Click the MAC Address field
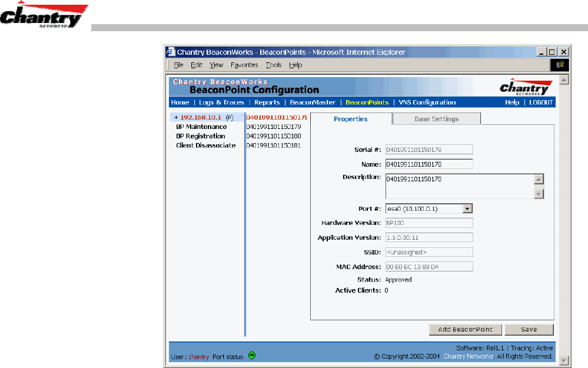 point(429,267)
